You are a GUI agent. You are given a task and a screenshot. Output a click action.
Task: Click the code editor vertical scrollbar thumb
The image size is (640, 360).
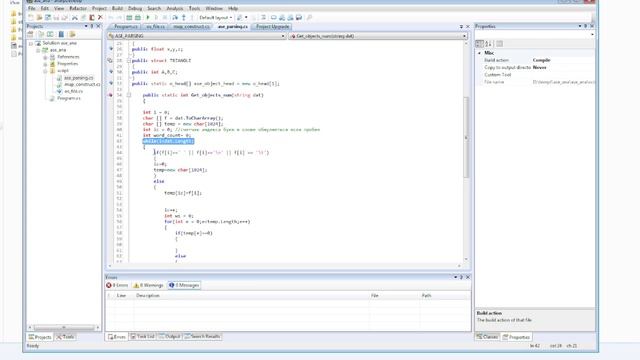pyautogui.click(x=466, y=138)
